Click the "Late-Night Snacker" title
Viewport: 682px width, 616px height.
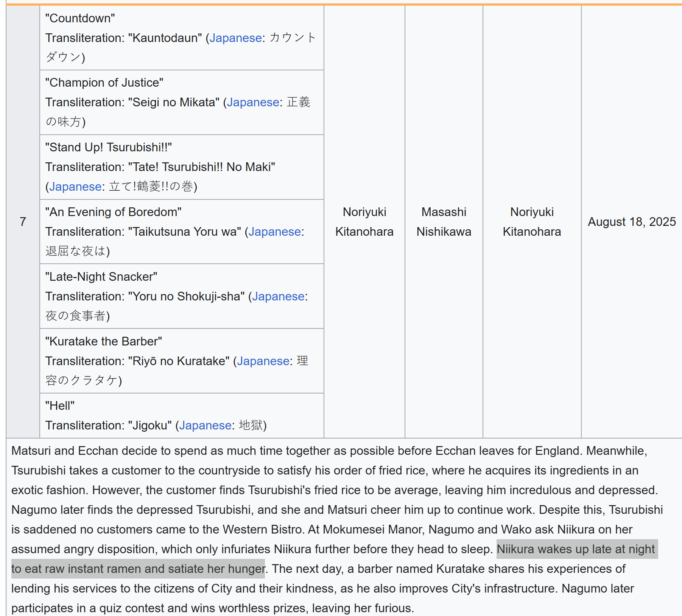pyautogui.click(x=101, y=277)
